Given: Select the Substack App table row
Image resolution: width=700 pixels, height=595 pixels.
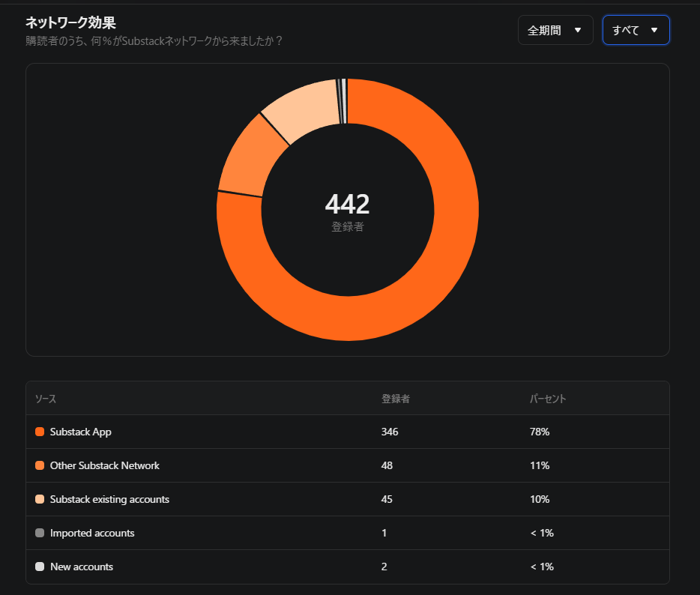Looking at the screenshot, I should (x=347, y=432).
